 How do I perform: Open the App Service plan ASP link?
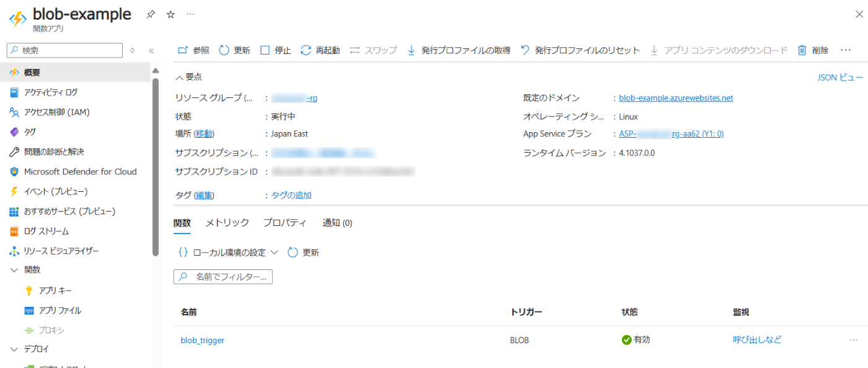point(671,133)
